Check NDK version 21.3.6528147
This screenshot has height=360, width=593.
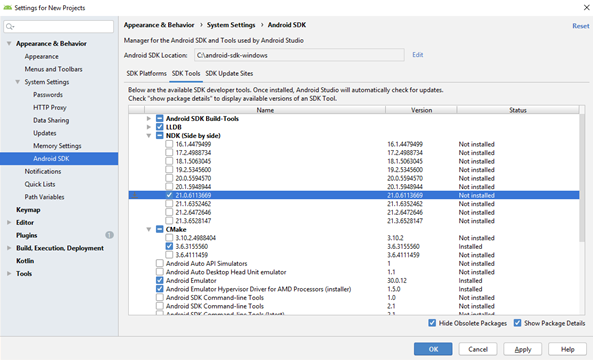point(169,220)
